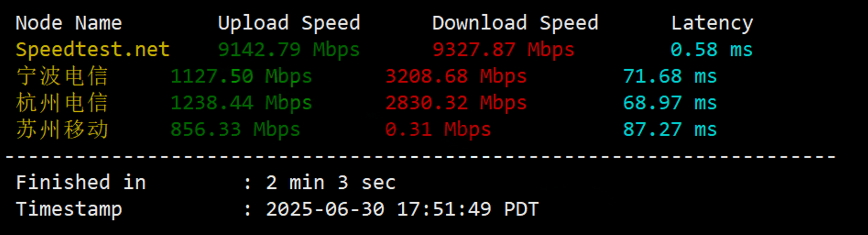Click the 杭州电信 node name
868x235 pixels.
(x=62, y=103)
